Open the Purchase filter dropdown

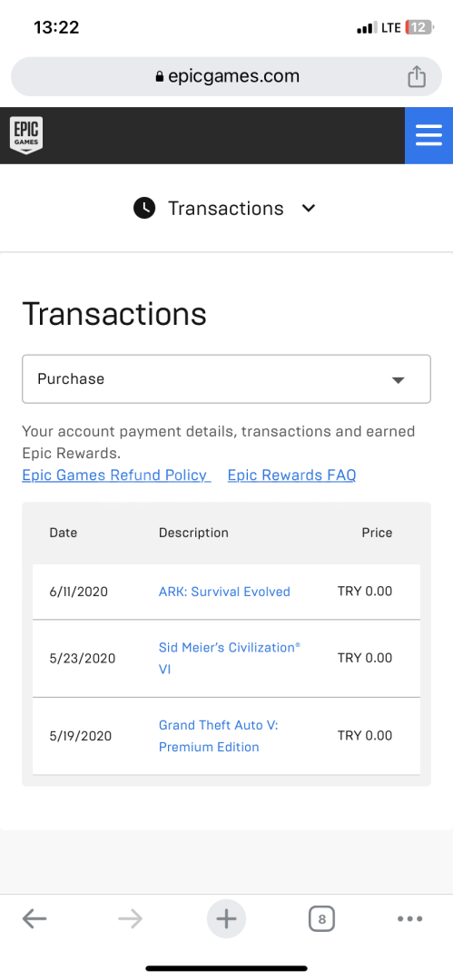227,379
